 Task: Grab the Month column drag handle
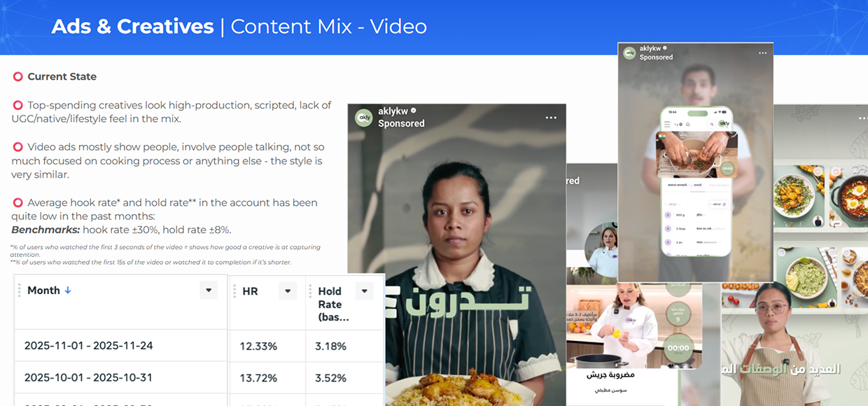(20, 290)
